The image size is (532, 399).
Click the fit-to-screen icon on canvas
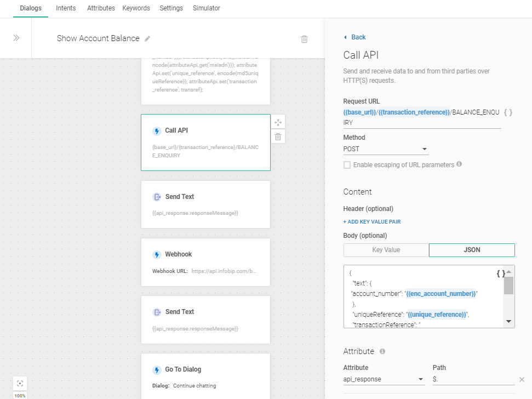20,383
